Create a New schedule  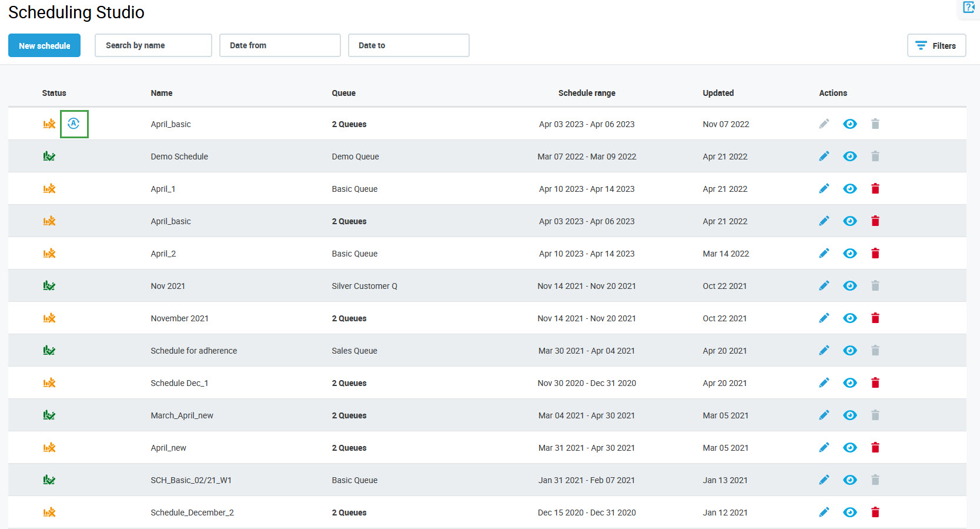pos(44,45)
